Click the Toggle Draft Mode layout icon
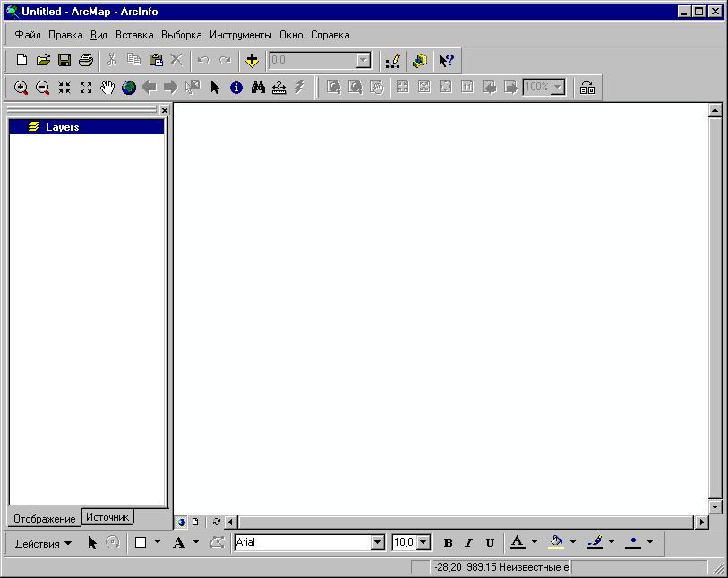This screenshot has height=578, width=728. [587, 87]
